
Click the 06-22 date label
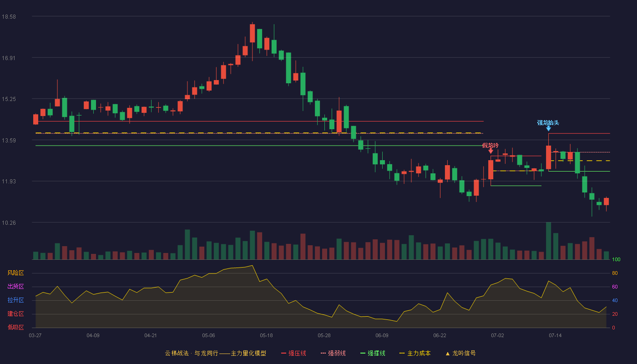coord(440,335)
